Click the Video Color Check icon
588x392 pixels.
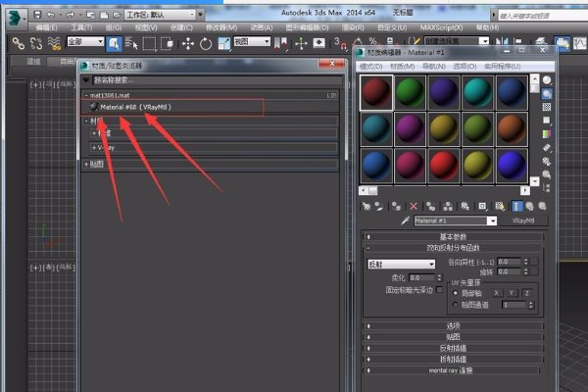pos(547,134)
